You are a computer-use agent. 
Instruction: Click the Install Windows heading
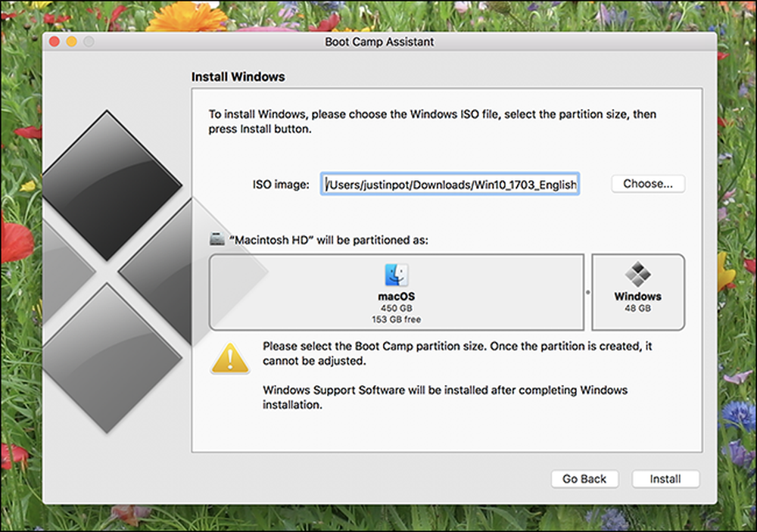point(238,76)
